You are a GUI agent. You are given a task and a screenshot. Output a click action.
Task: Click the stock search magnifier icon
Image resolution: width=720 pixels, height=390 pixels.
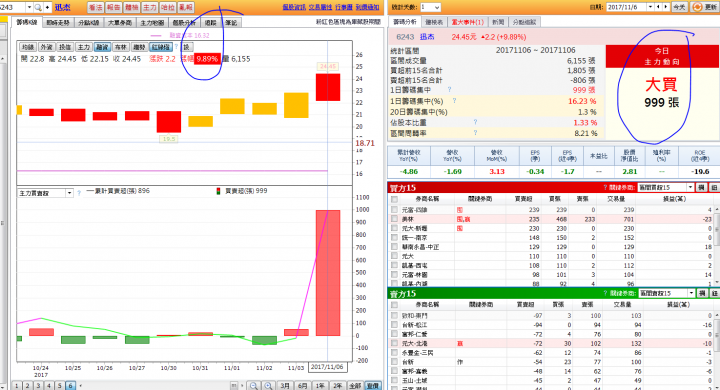(x=38, y=7)
